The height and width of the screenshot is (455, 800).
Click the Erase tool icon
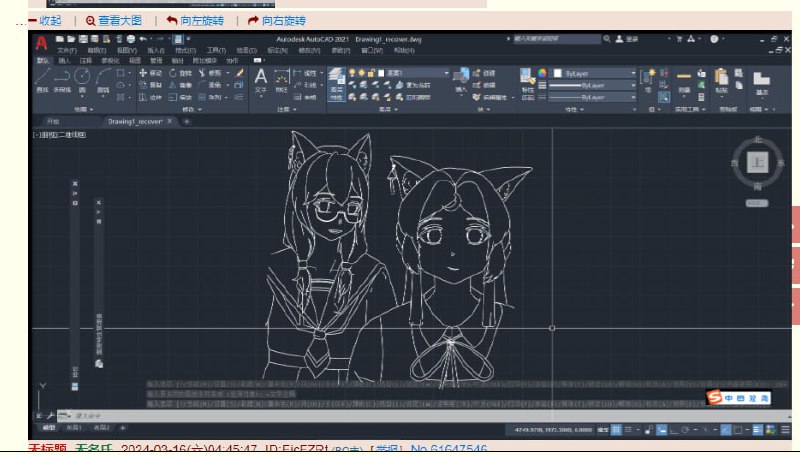pyautogui.click(x=239, y=73)
